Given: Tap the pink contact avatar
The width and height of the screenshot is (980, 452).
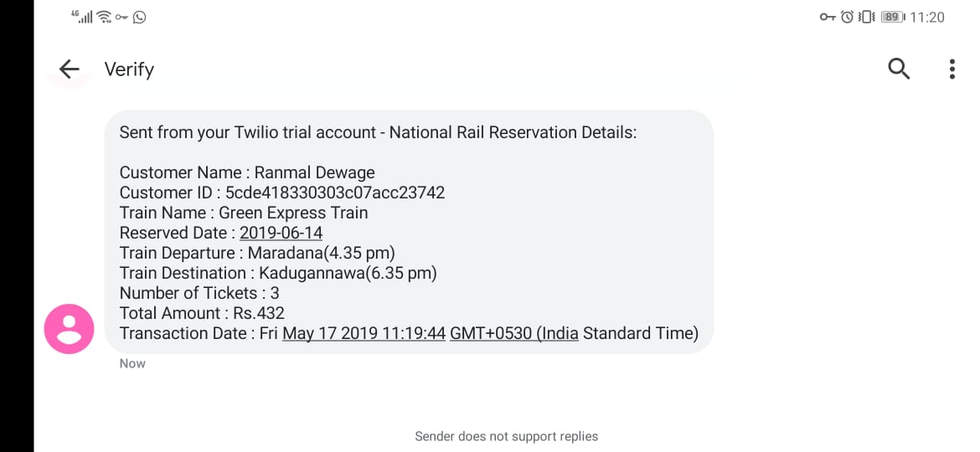Looking at the screenshot, I should 69,329.
